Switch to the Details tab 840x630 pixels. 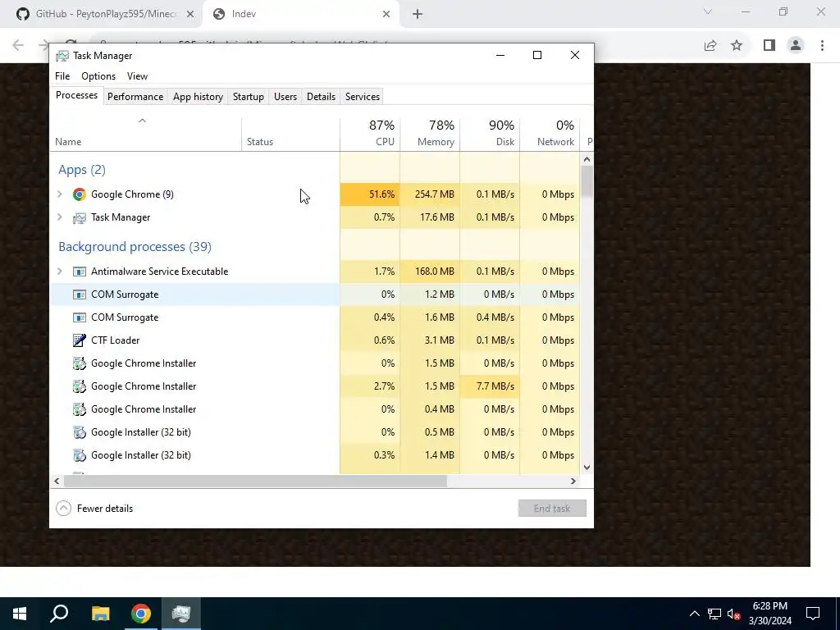click(x=321, y=97)
